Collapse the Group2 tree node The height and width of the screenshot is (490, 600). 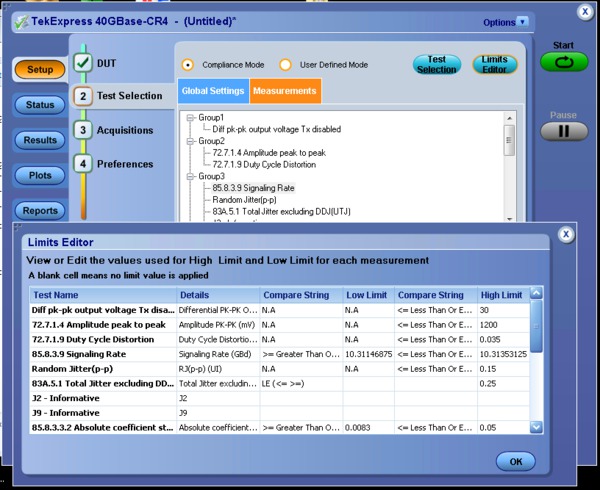click(x=192, y=141)
